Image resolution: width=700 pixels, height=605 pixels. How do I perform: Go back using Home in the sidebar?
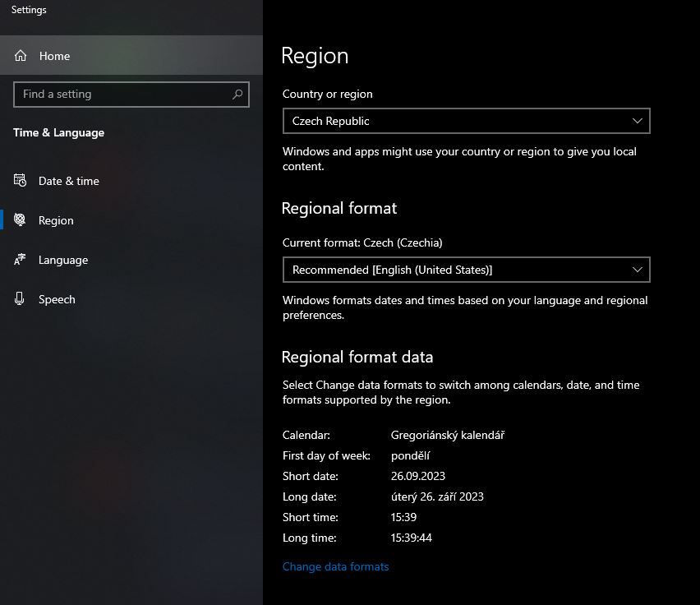54,56
